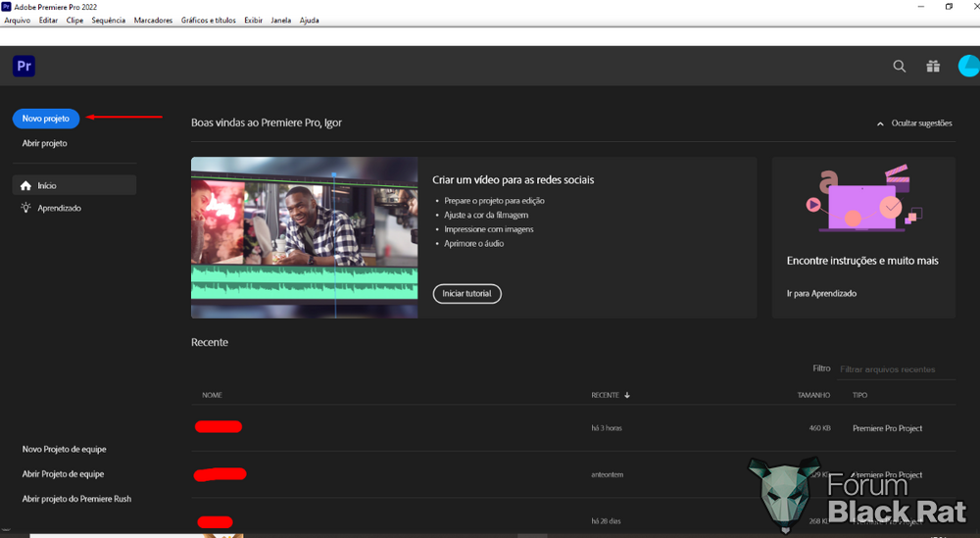Follow the Ir para Aprendizado link
This screenshot has width=980, height=538.
click(x=821, y=293)
